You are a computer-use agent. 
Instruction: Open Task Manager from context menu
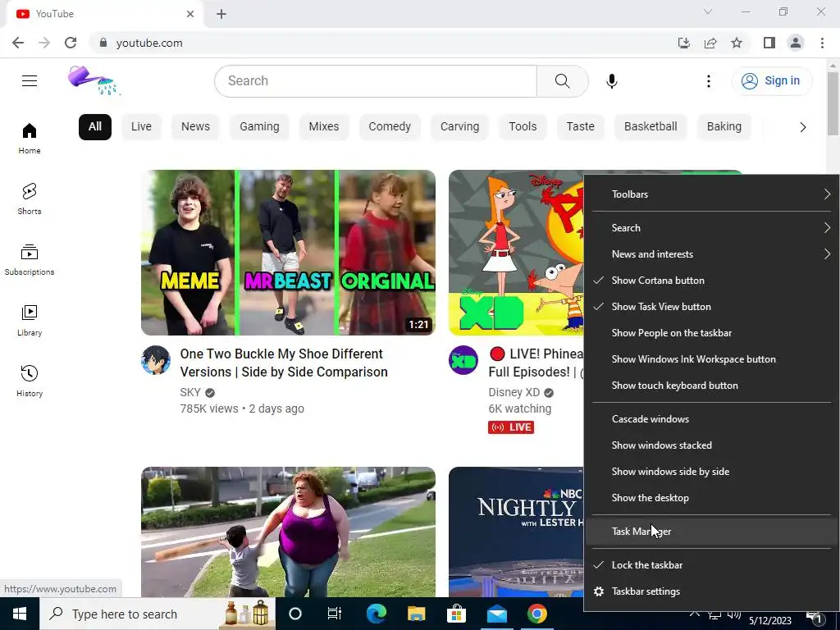pos(711,532)
